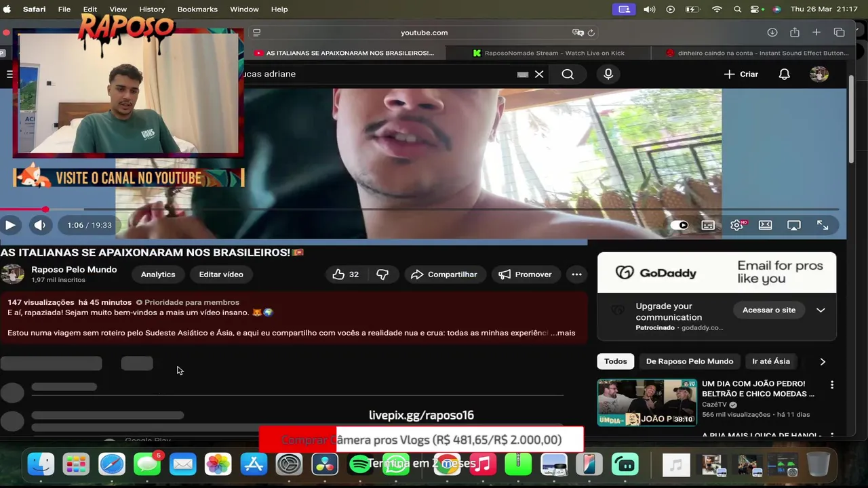This screenshot has height=488, width=868.
Task: Mute the video with the speaker icon
Action: (40, 225)
